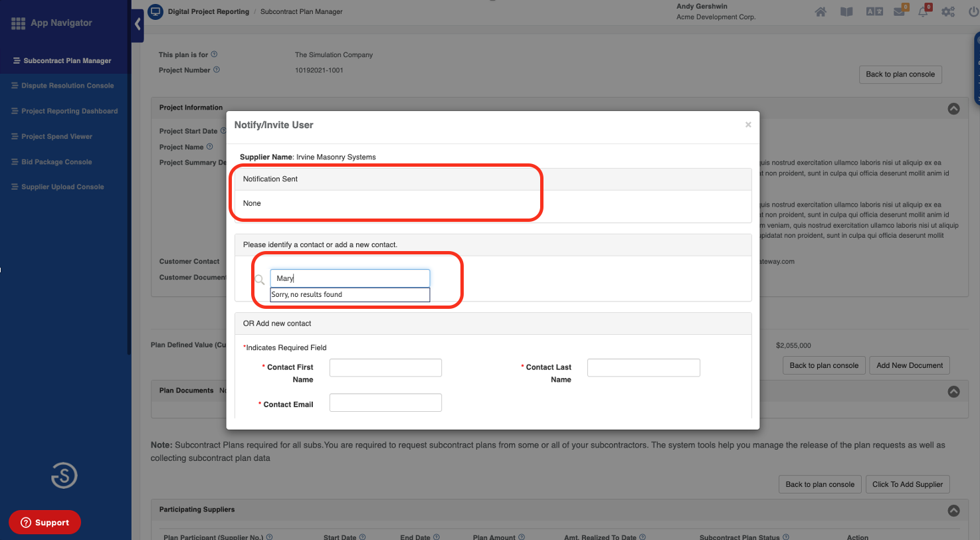980x540 pixels.
Task: Focus the Contact Email input field
Action: click(385, 403)
